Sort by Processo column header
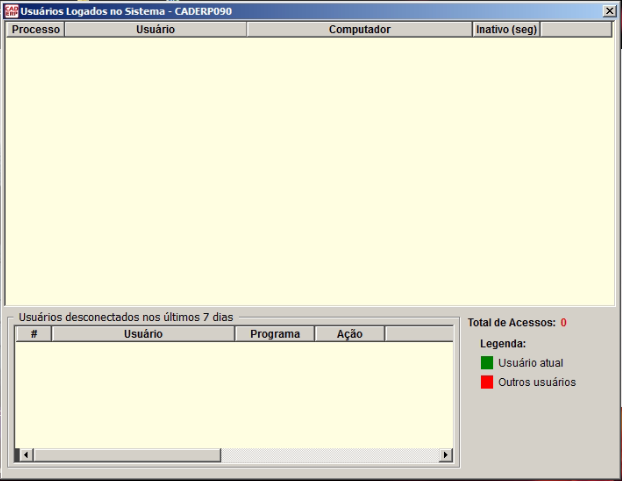 coord(35,29)
